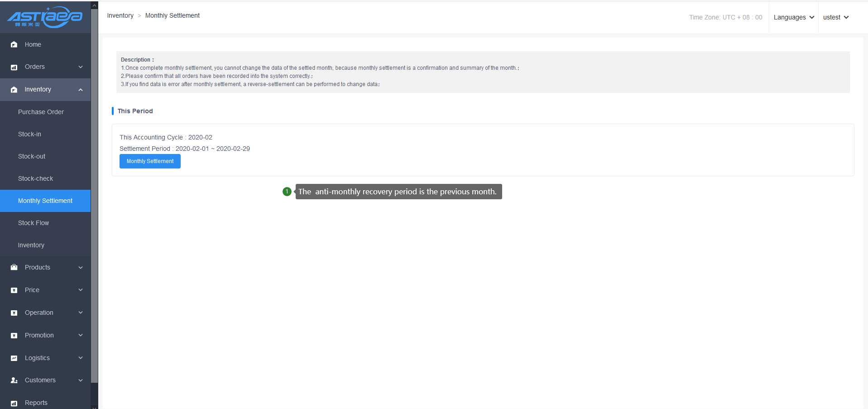Click the Reports icon in the sidebar
Image resolution: width=868 pixels, height=409 pixels.
pos(14,403)
